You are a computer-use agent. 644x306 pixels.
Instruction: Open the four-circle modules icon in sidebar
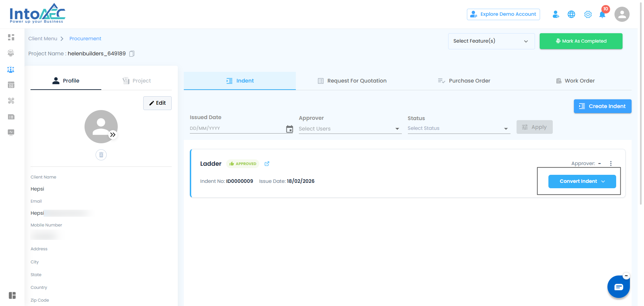(11, 101)
